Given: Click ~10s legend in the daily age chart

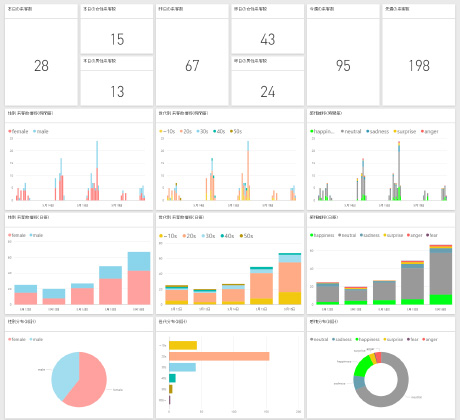Looking at the screenshot, I should (168, 236).
